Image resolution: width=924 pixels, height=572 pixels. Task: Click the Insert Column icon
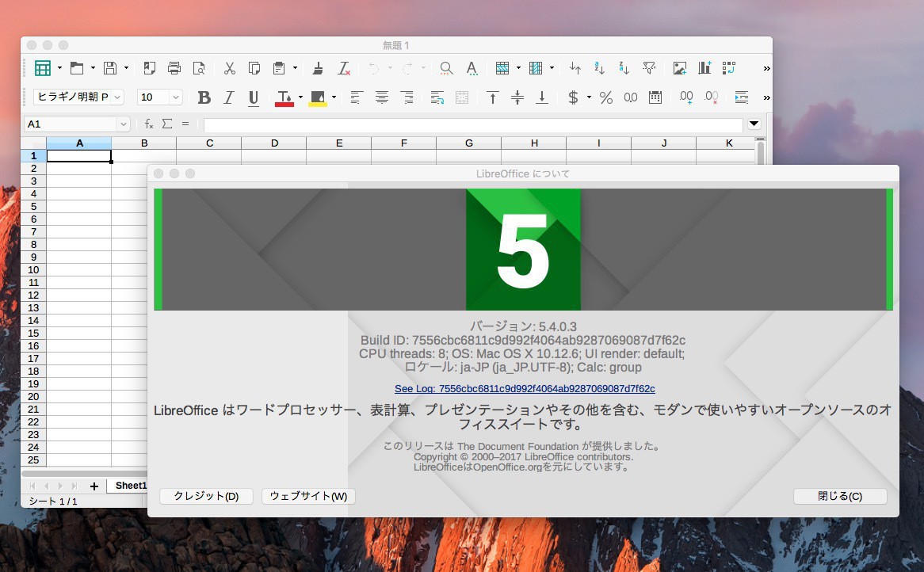[536, 68]
